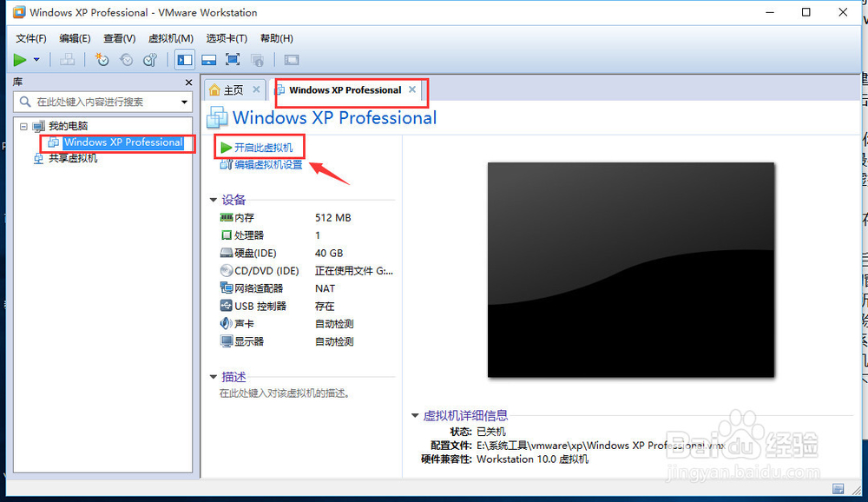Image resolution: width=868 pixels, height=502 pixels.
Task: Click inside the library search field
Action: tap(100, 102)
